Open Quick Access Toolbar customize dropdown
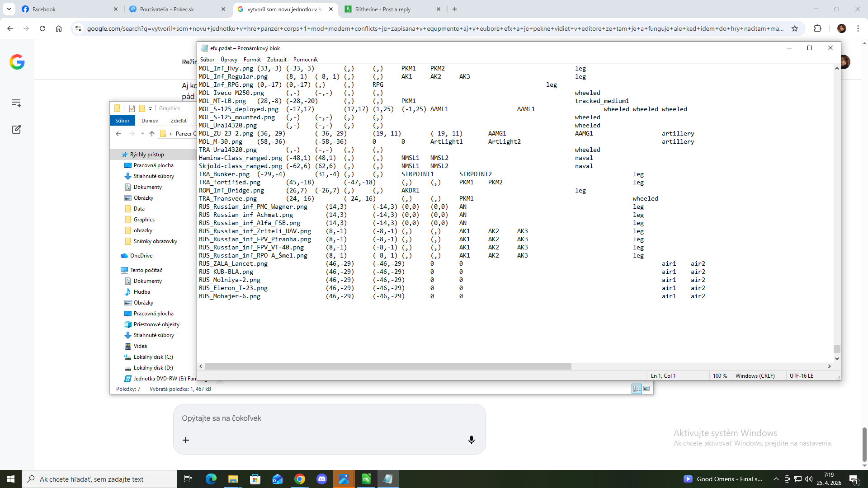This screenshot has height=488, width=868. click(150, 108)
